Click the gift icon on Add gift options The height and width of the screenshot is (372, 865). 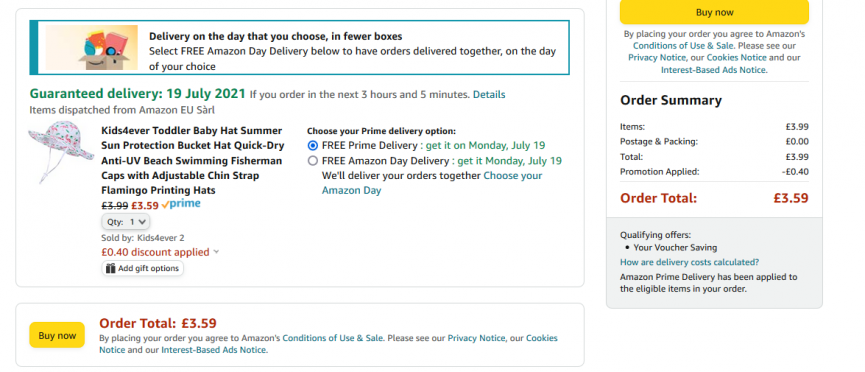tap(110, 269)
